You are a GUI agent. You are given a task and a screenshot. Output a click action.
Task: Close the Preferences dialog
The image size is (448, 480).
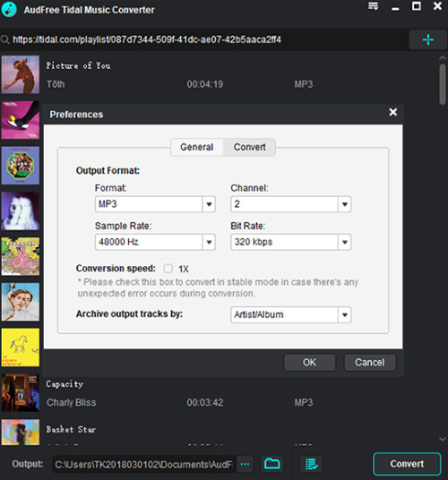coord(392,112)
